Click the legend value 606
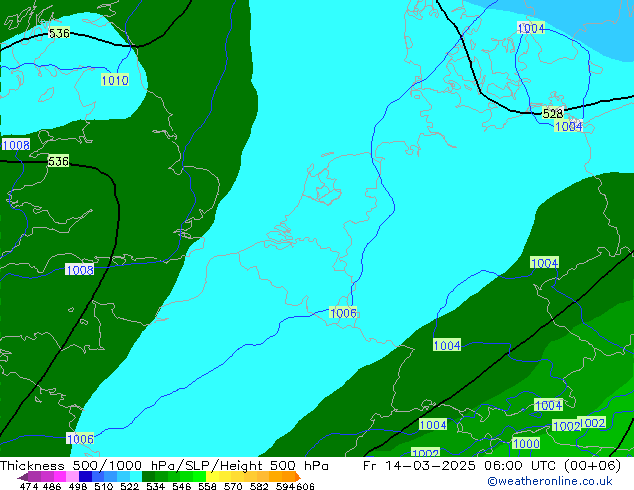Screen dimensions: 634x490 tap(305, 486)
